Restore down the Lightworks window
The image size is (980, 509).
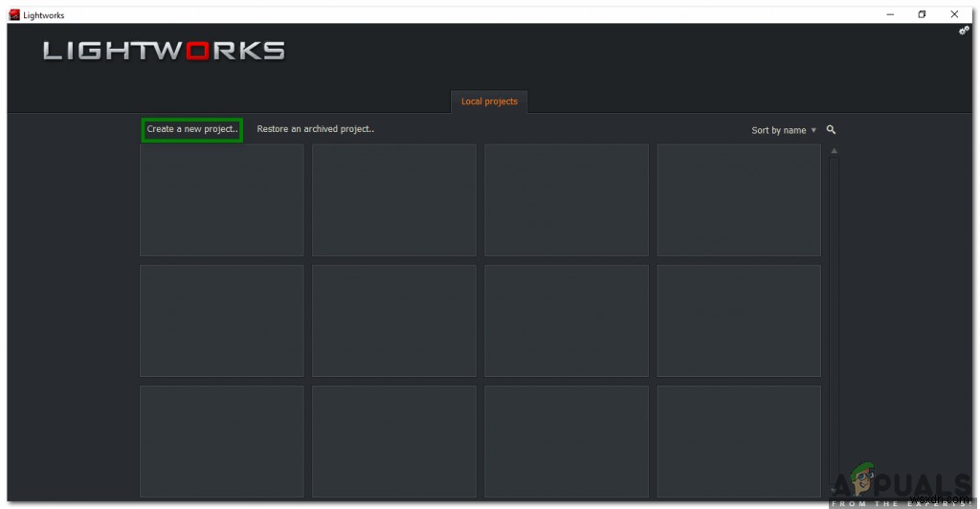pyautogui.click(x=922, y=14)
